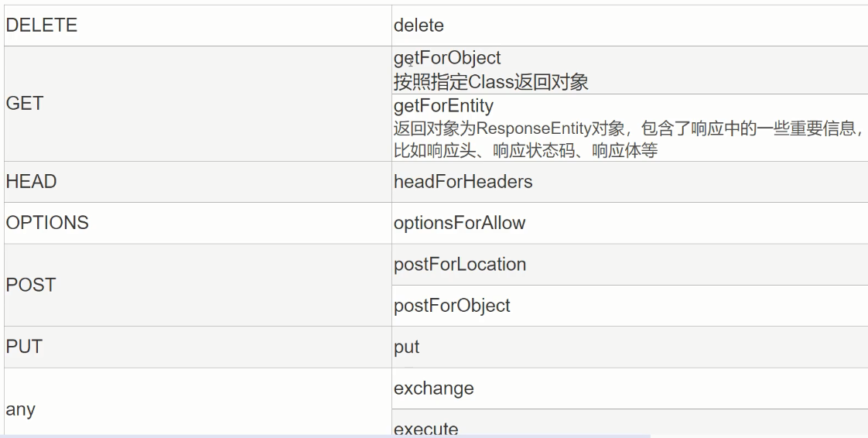Viewport: 868px width, 438px height.
Task: Select postForObject method name
Action: coord(452,306)
